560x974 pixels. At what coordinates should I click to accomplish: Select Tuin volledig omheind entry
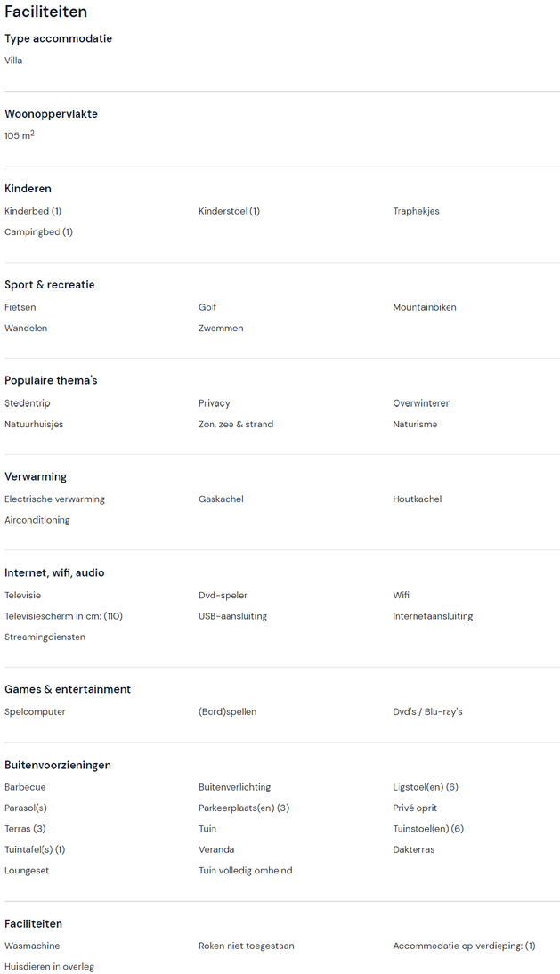click(x=245, y=870)
